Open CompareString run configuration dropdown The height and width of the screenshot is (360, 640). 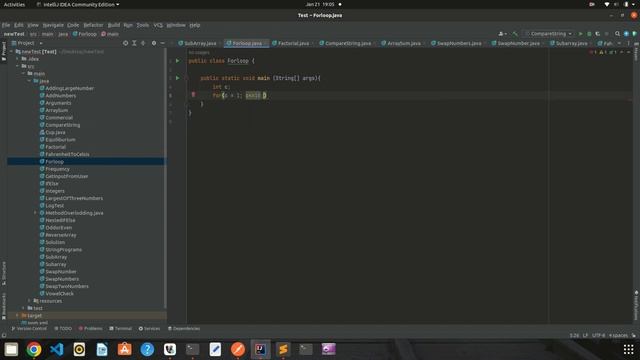pos(549,34)
